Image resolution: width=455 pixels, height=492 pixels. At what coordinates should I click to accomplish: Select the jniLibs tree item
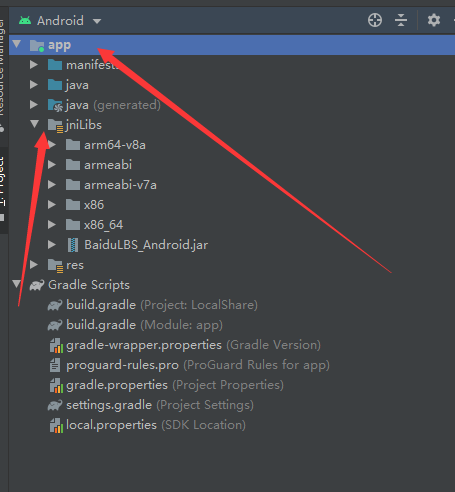point(84,125)
